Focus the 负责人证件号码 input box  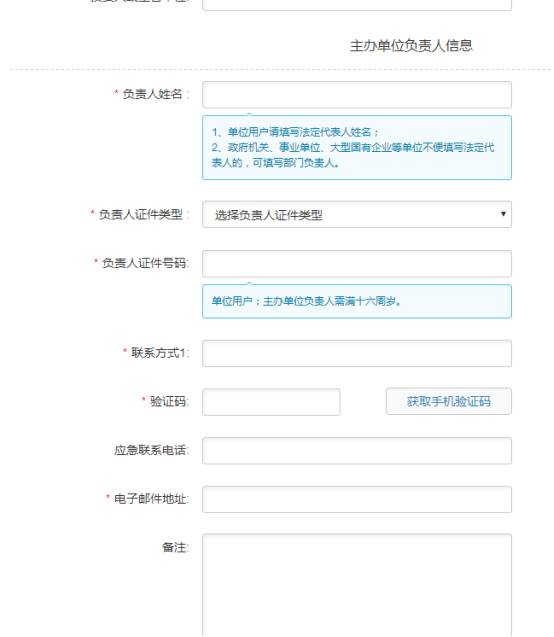click(x=357, y=264)
